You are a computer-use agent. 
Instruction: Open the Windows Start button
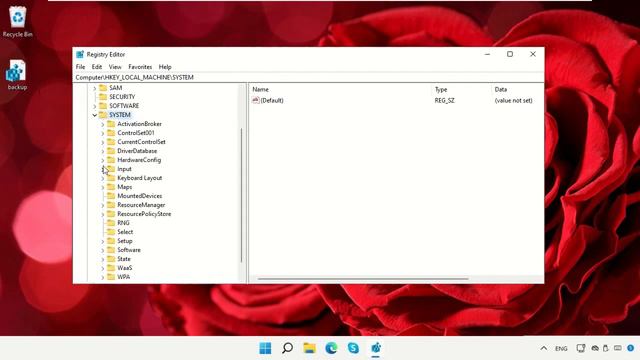point(265,348)
